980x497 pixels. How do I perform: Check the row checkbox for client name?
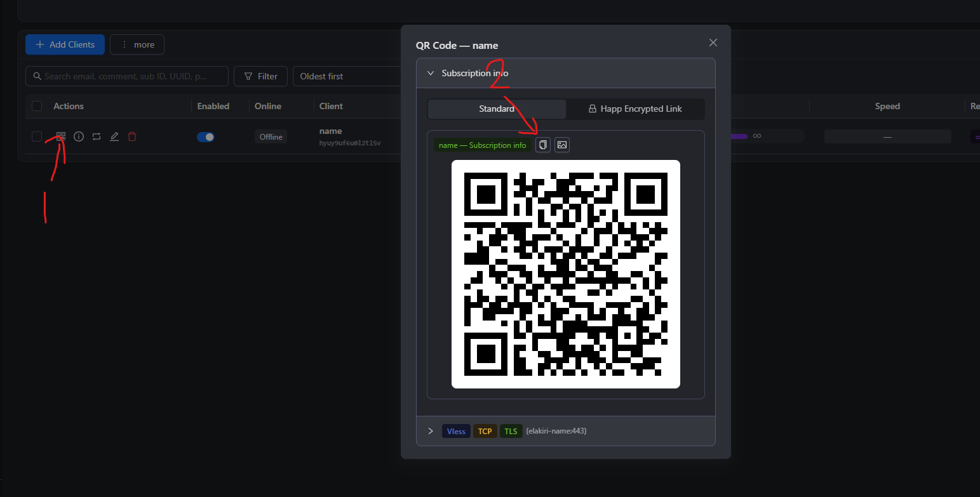pos(37,136)
